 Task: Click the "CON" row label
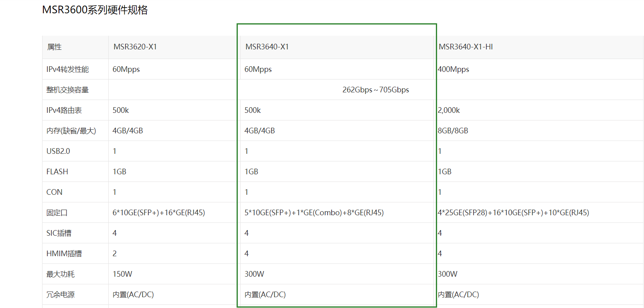55,192
